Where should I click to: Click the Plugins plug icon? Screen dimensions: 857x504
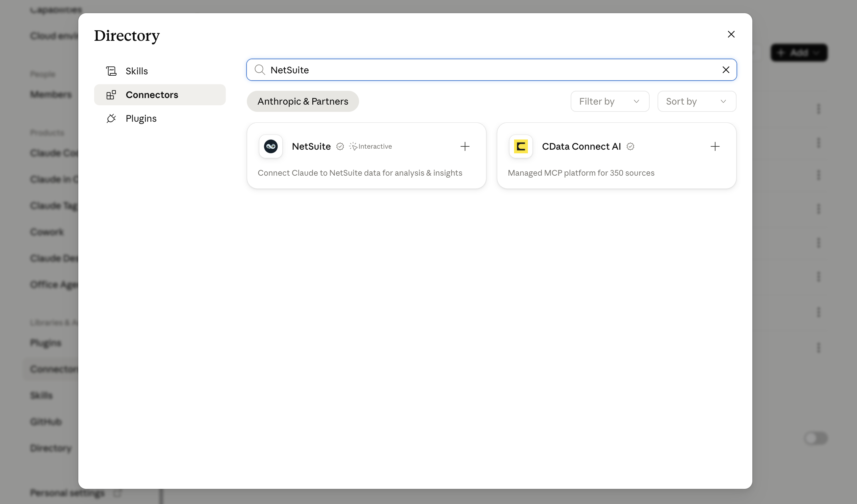(111, 118)
